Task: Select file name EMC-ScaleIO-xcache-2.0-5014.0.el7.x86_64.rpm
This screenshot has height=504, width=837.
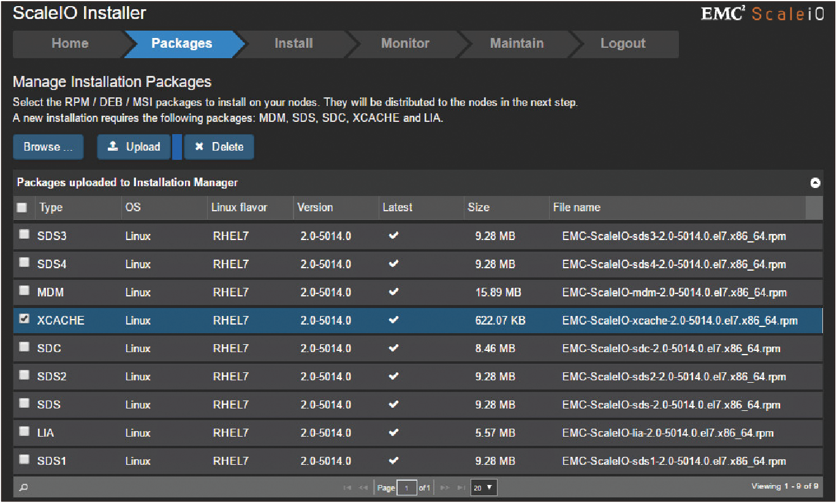Action: coord(680,320)
